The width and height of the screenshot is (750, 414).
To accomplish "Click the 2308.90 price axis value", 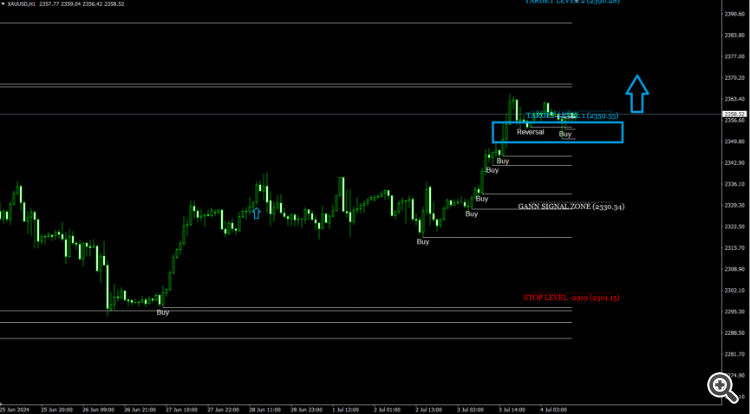I will pos(734,269).
